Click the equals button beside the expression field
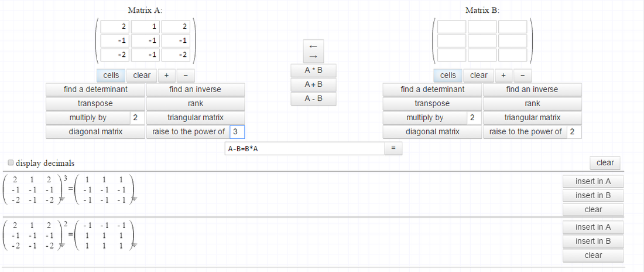Screen dimensions: 644x272 pyautogui.click(x=393, y=149)
